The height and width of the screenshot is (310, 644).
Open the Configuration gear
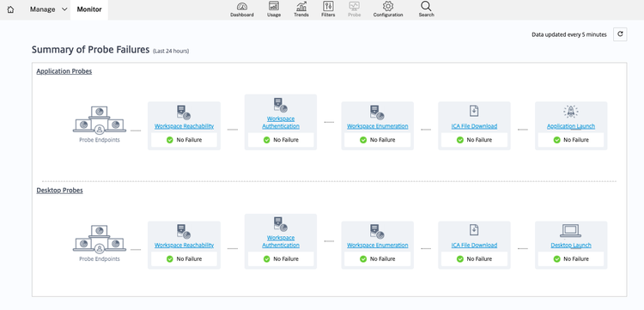pyautogui.click(x=388, y=9)
